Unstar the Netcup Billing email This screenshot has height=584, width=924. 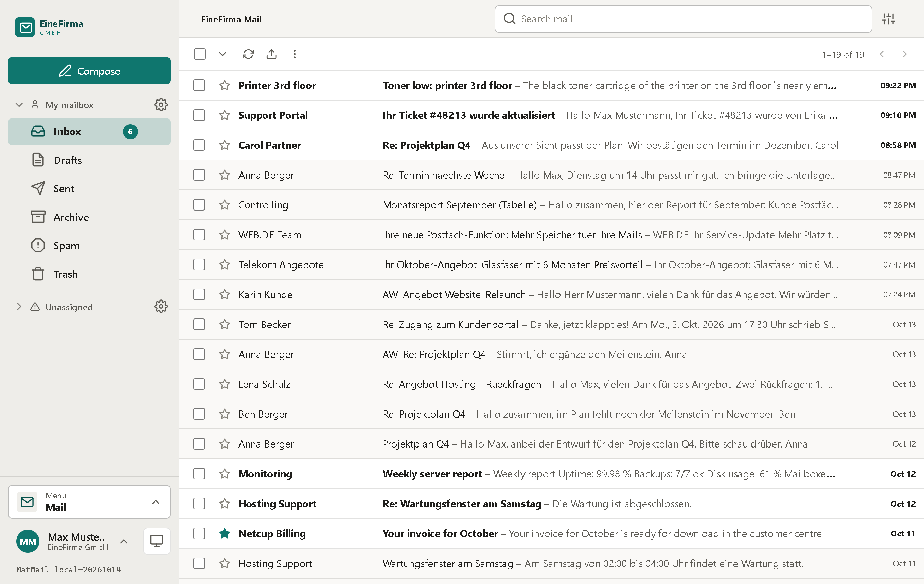coord(225,533)
